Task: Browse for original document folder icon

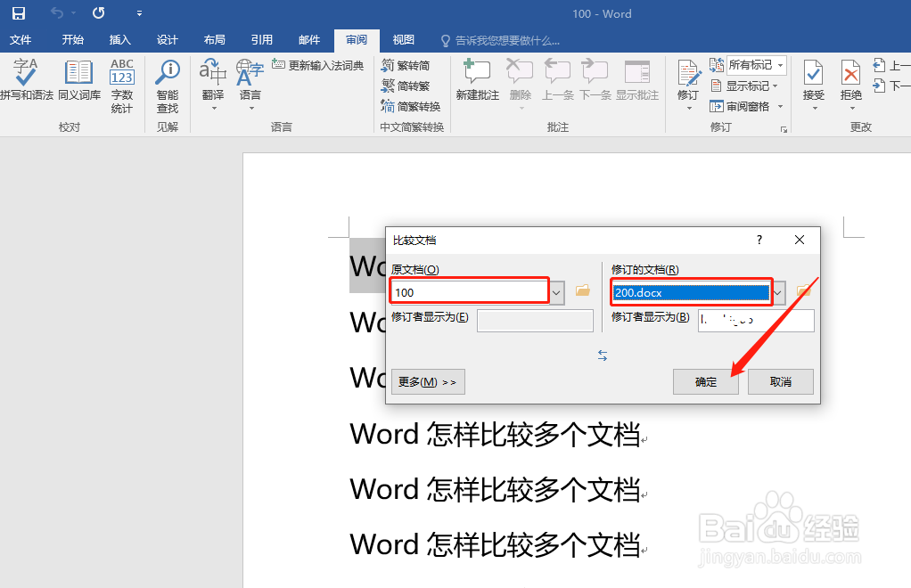Action: tap(583, 290)
